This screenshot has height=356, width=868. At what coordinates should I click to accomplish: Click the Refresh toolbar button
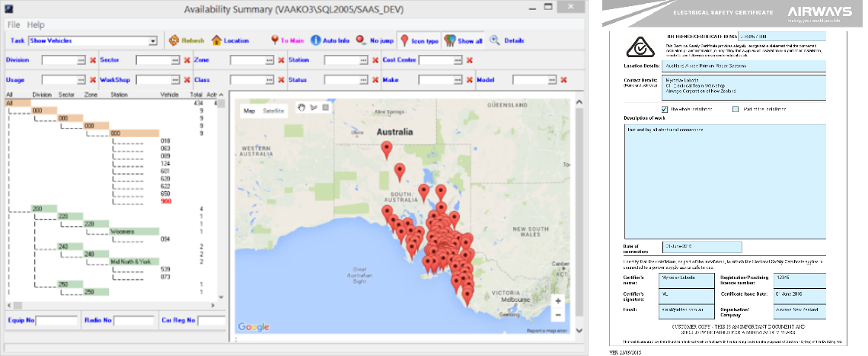(186, 40)
